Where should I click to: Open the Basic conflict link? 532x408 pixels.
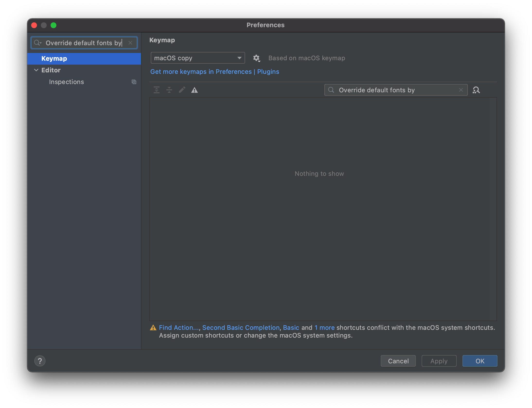tap(291, 328)
